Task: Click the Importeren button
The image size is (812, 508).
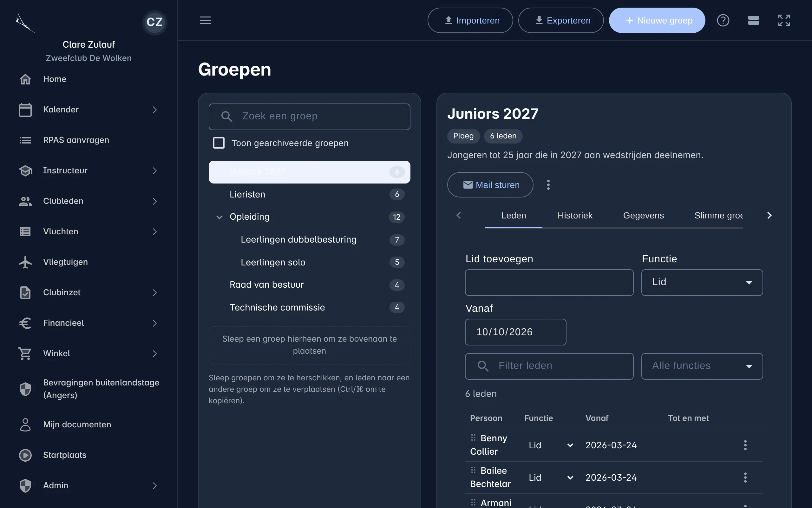Action: click(x=470, y=20)
